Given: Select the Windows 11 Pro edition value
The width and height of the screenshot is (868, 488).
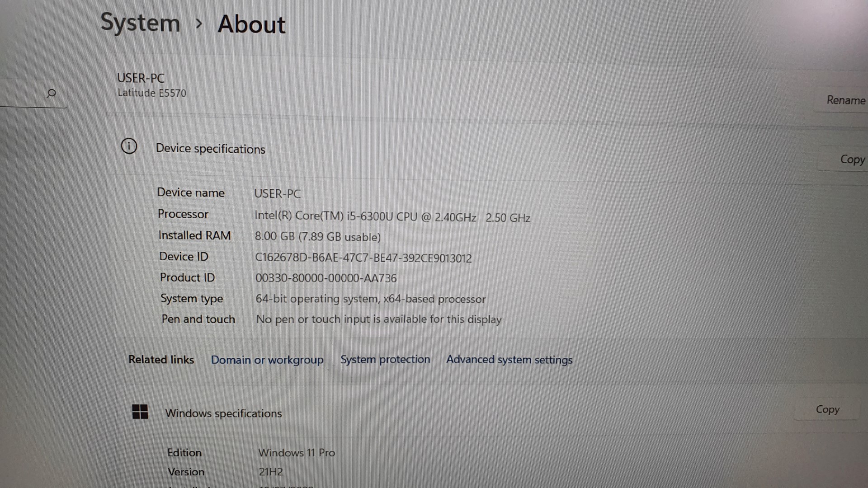Looking at the screenshot, I should click(297, 453).
